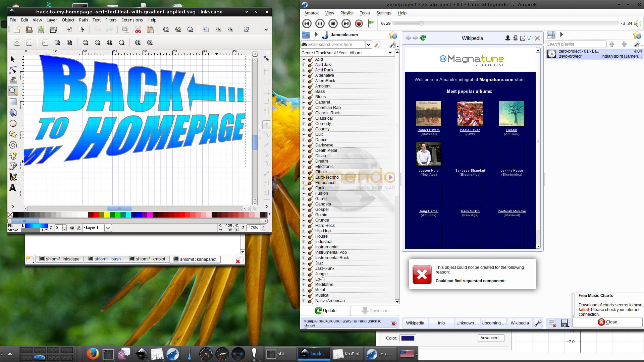This screenshot has width=644, height=362.
Task: Open Inkscape Extensions menu
Action: (132, 20)
